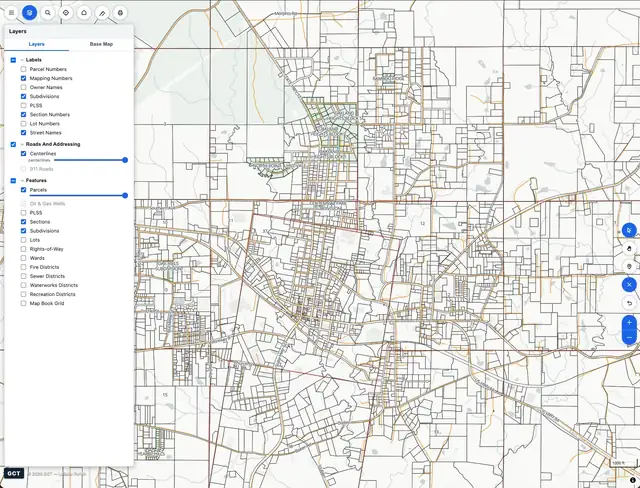Viewport: 640px width, 488px height.
Task: Collapse the Roads And Addressing chevron
Action: tap(22, 144)
